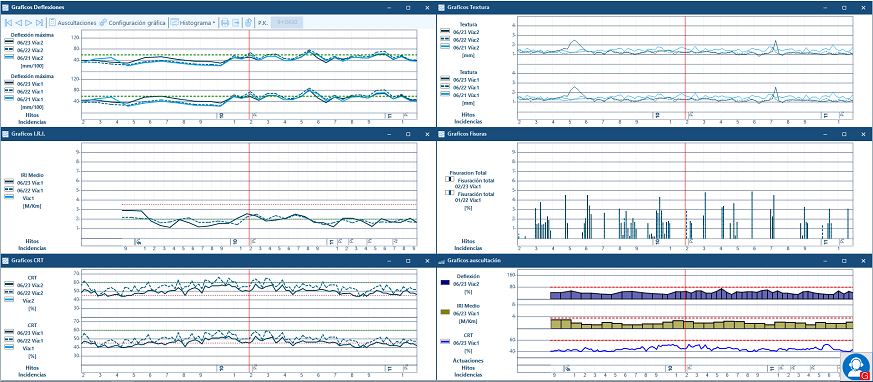Select the mouse pointer tool icon

[x=248, y=23]
